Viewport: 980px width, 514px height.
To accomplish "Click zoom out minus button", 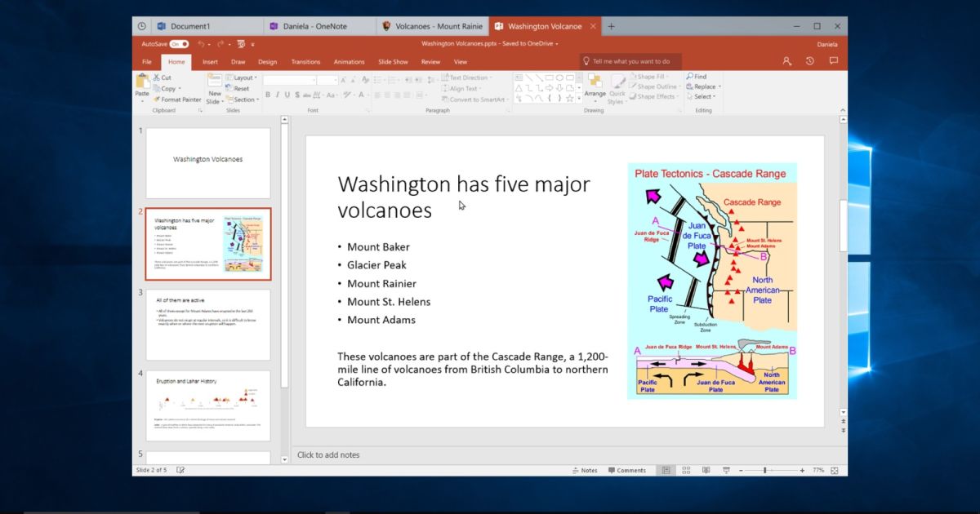I will pyautogui.click(x=742, y=471).
